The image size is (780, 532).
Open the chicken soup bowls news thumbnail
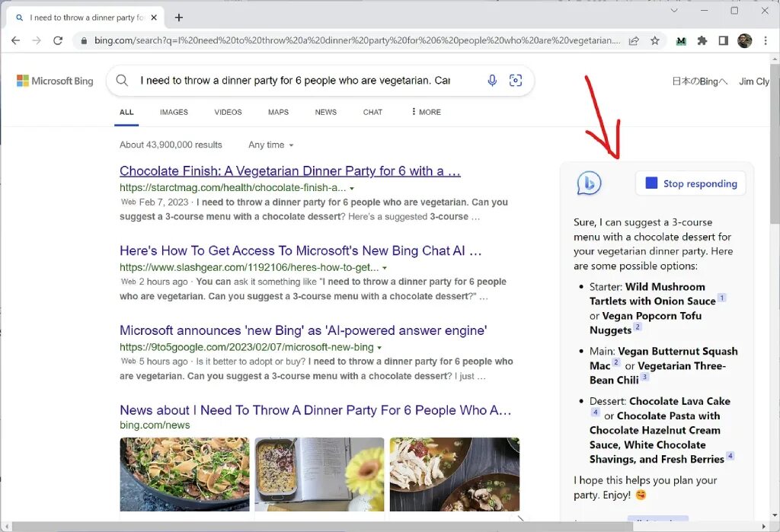click(455, 474)
